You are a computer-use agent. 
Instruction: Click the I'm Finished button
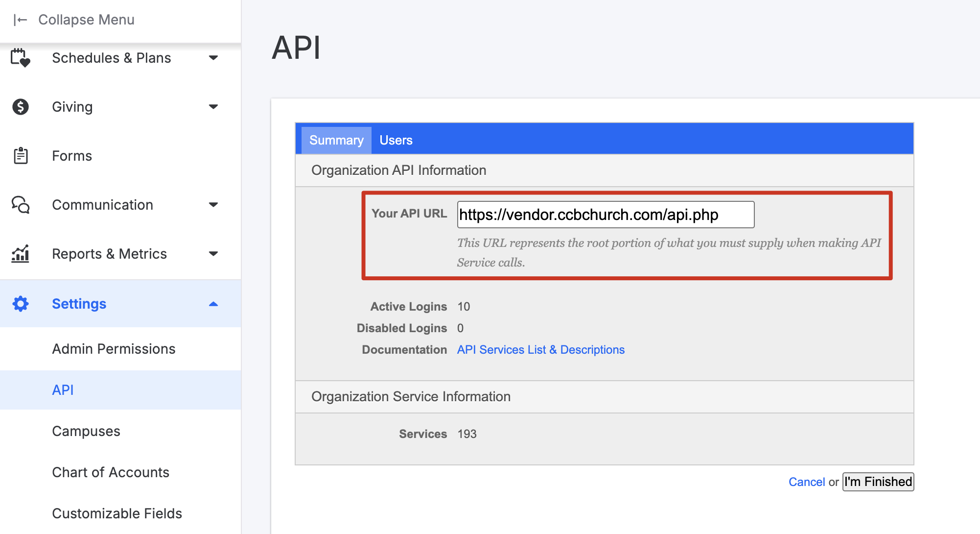(x=878, y=482)
